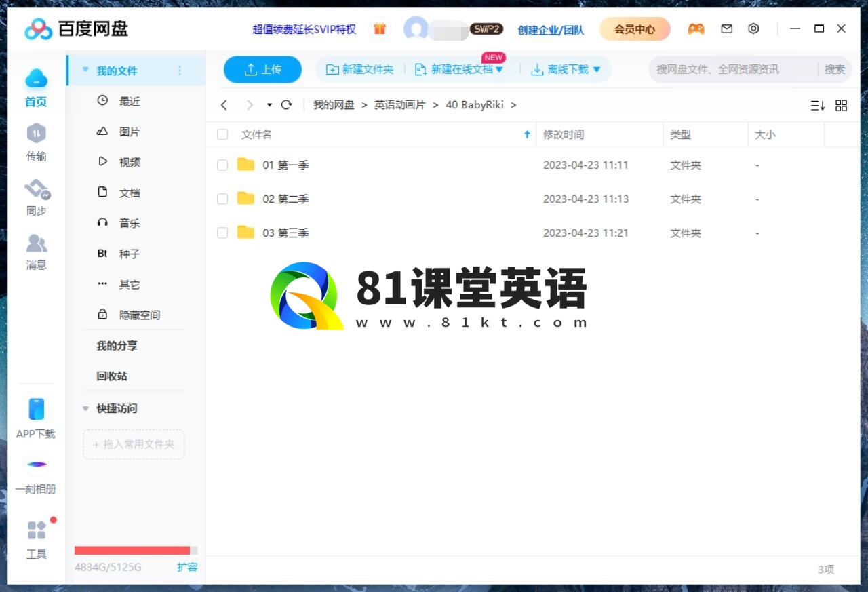Tick the 01 第一季 checkbox
Viewport: 868px width, 592px height.
click(x=222, y=165)
